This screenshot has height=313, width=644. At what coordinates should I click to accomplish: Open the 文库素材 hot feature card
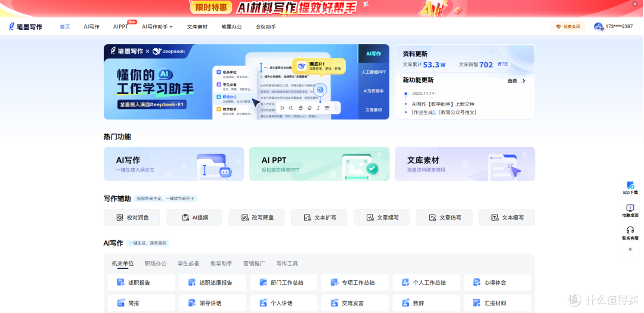[465, 164]
